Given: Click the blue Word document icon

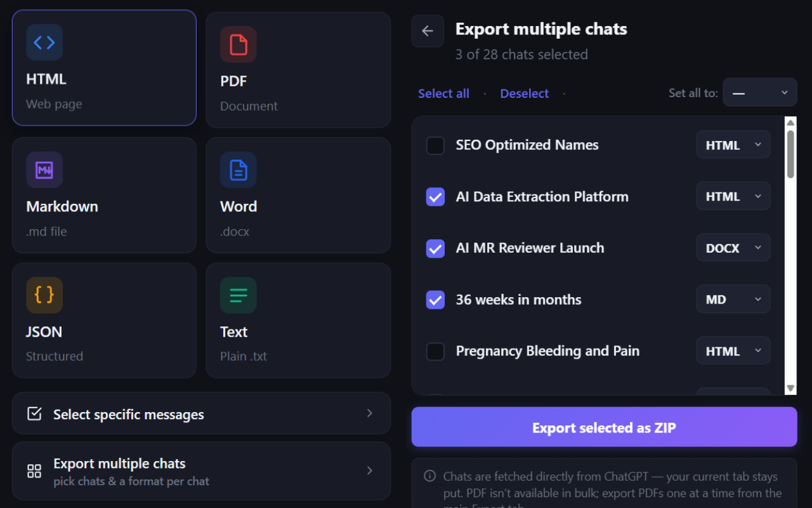Looking at the screenshot, I should point(239,170).
